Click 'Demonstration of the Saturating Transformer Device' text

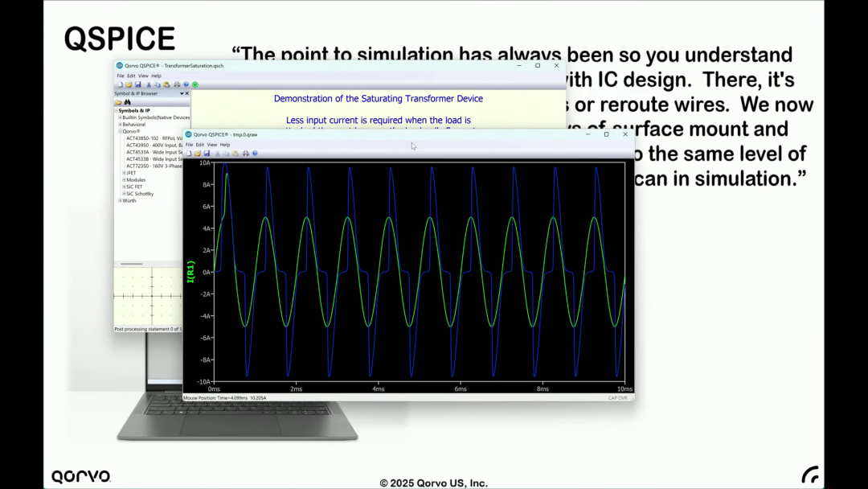[x=378, y=99]
